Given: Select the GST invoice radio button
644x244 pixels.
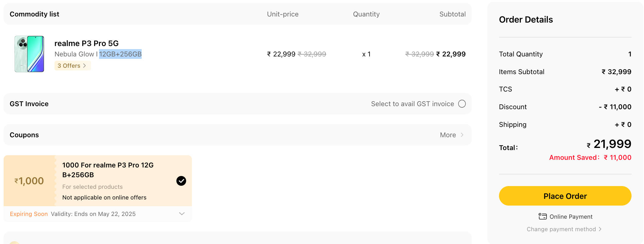Looking at the screenshot, I should [x=462, y=104].
